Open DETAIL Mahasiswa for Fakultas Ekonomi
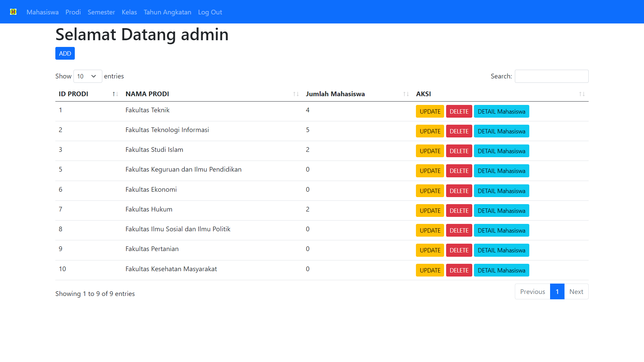This screenshot has height=362, width=644. coord(501,191)
